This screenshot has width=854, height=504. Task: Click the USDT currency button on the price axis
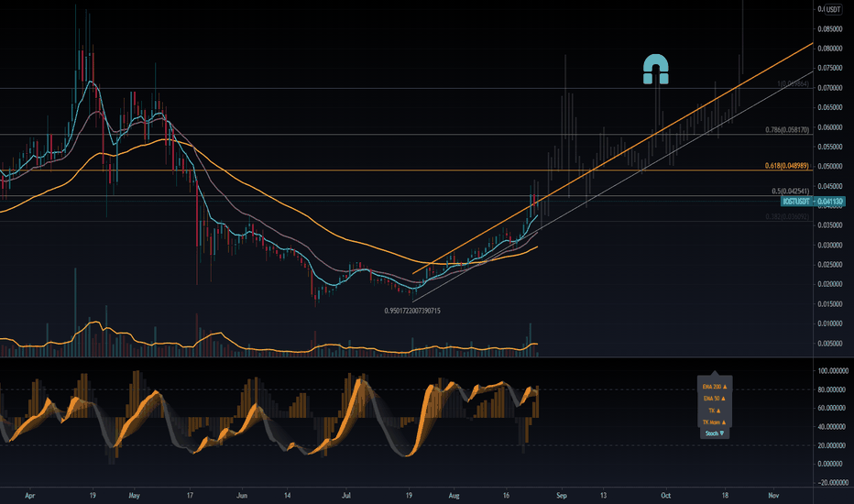(x=833, y=9)
